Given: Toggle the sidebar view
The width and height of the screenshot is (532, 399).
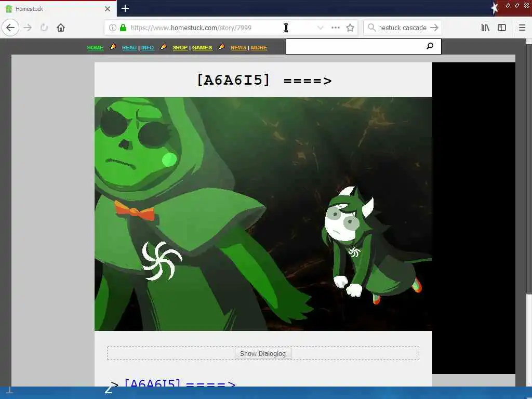Looking at the screenshot, I should click(x=501, y=28).
